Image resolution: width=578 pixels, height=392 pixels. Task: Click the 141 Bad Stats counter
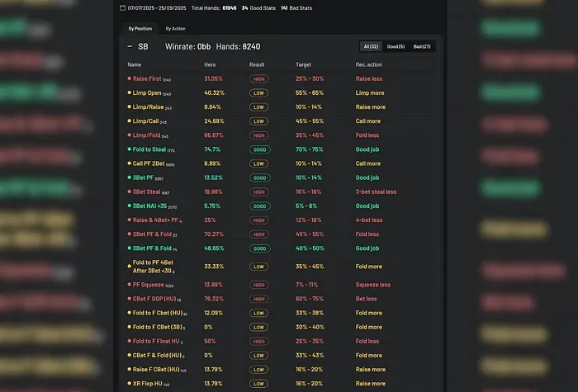click(296, 7)
